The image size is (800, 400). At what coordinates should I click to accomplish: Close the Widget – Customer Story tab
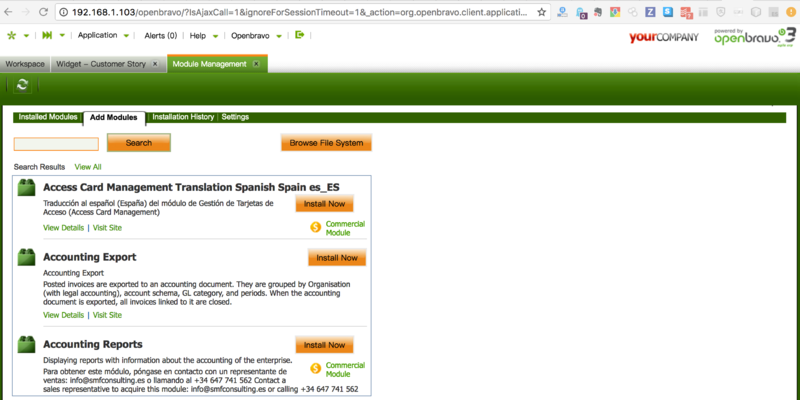[x=155, y=63]
